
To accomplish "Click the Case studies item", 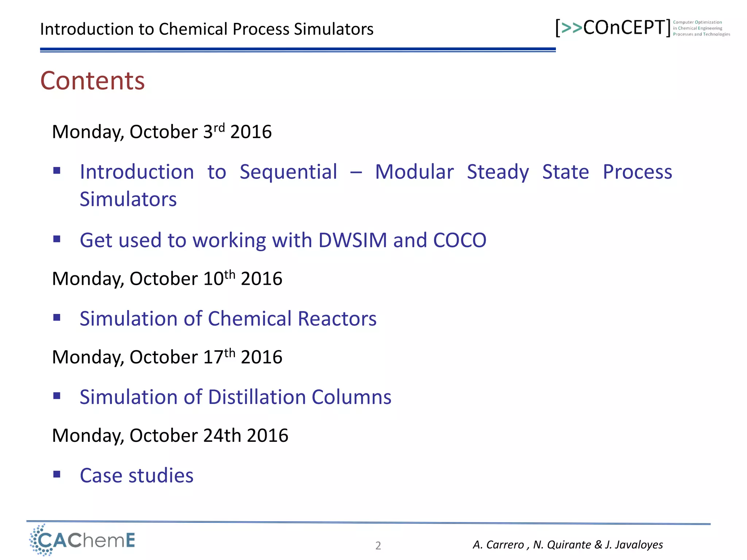I will (137, 475).
